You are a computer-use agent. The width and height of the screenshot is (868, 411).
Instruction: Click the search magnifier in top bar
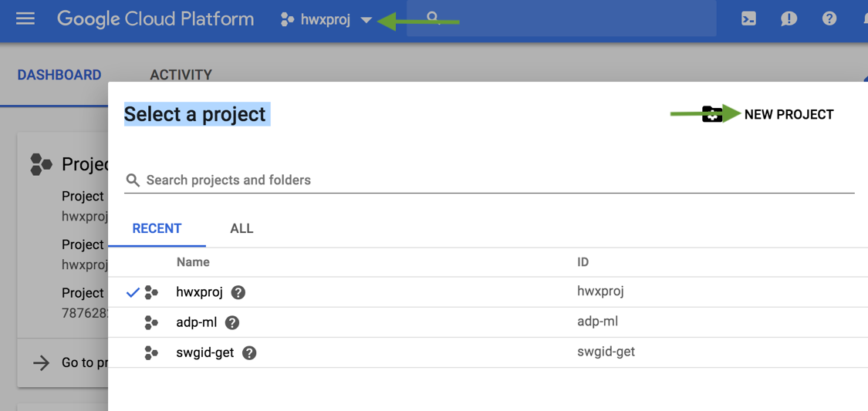(434, 19)
